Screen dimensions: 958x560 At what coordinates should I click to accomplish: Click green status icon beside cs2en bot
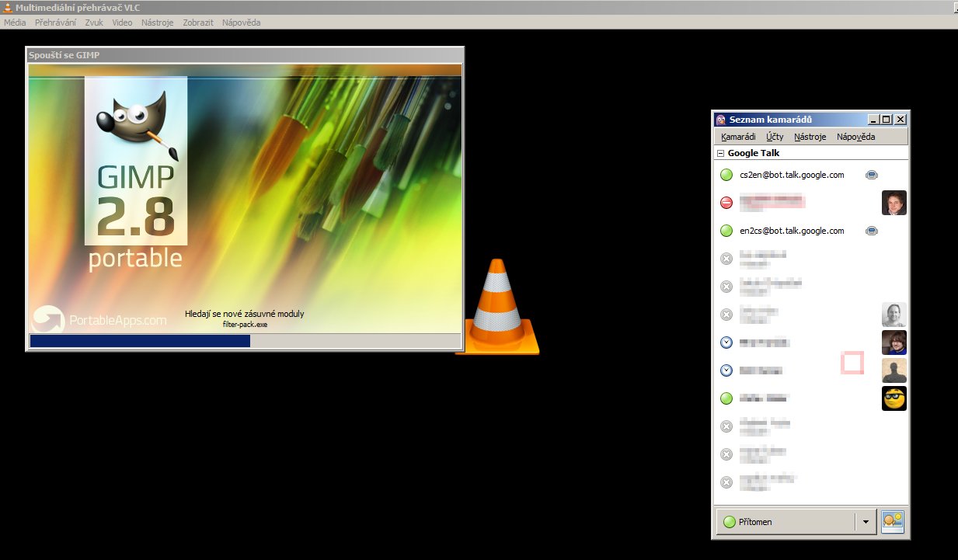tap(726, 176)
